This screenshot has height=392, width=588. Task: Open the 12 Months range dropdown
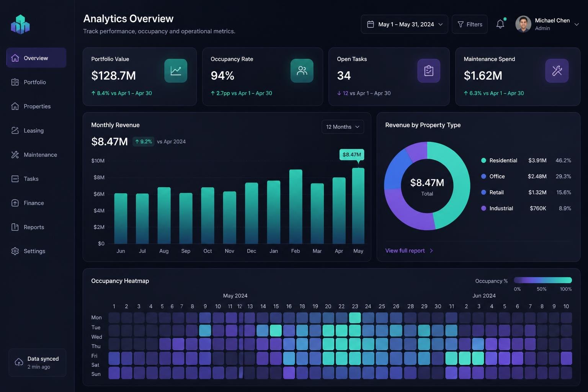[x=343, y=127]
